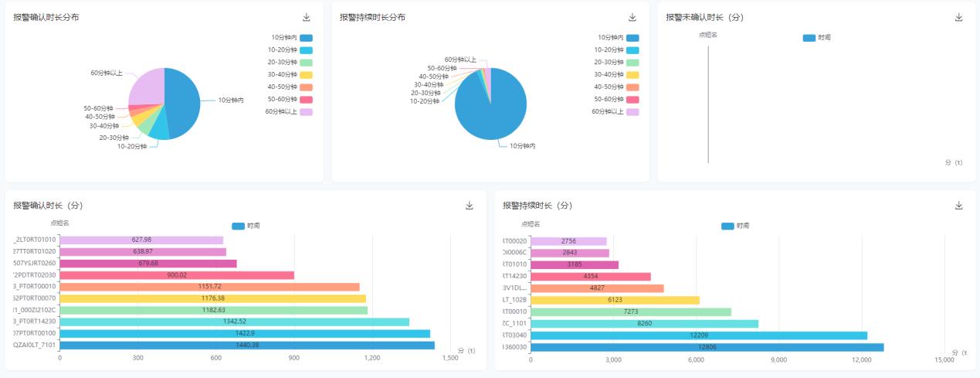The width and height of the screenshot is (980, 378).
Task: Click the green bar showing 7273
Action: pos(630,312)
